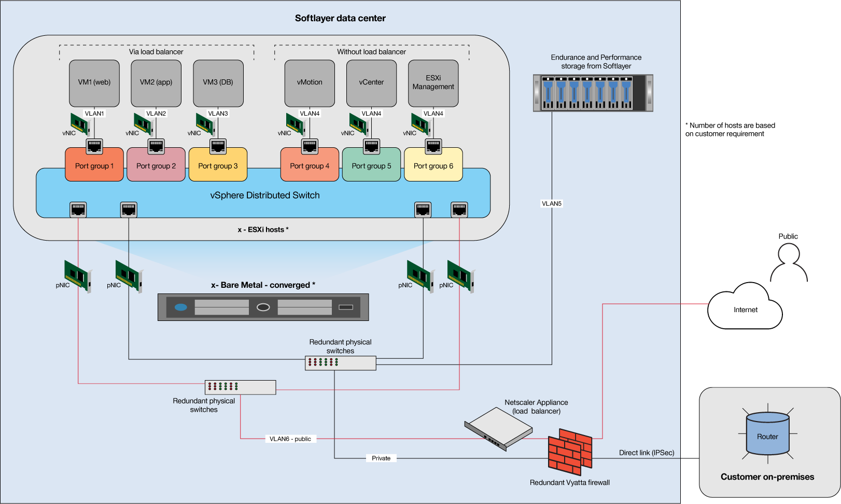841x504 pixels.
Task: Click the vSphere Distributed Switch label
Action: (265, 195)
